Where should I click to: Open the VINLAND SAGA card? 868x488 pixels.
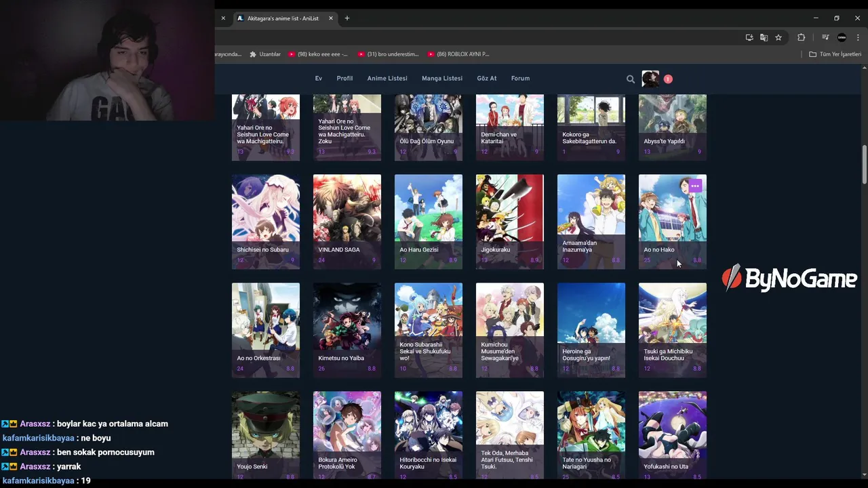point(347,222)
